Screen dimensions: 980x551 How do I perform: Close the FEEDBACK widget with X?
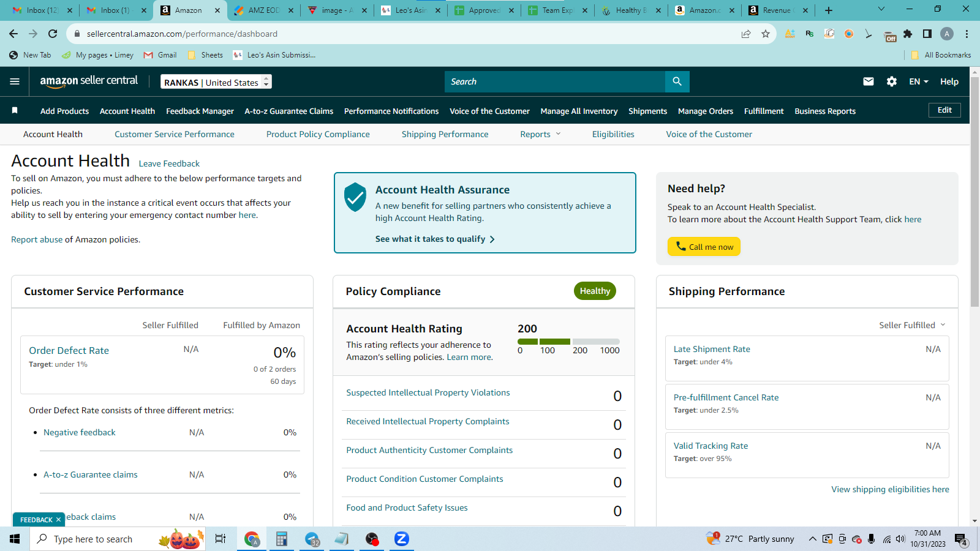click(x=58, y=520)
